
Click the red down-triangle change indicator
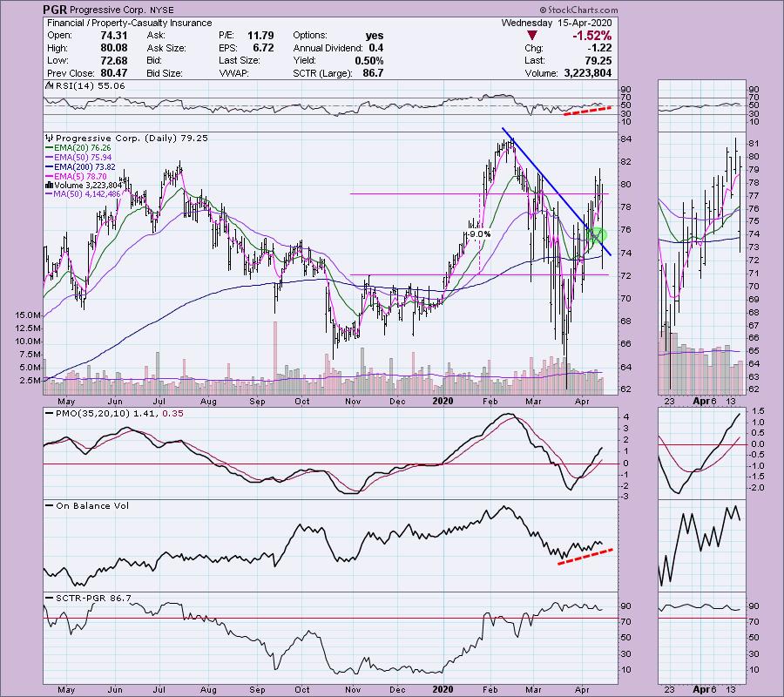coord(532,36)
